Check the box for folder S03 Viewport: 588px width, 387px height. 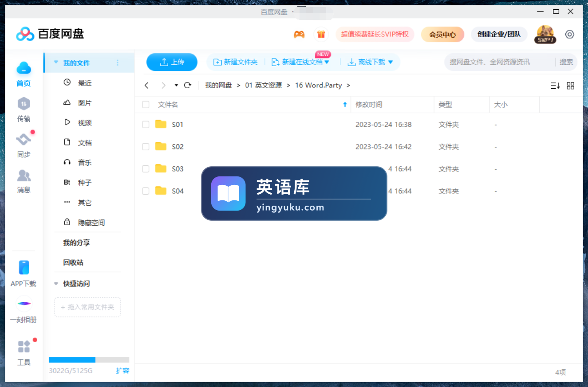pos(146,169)
